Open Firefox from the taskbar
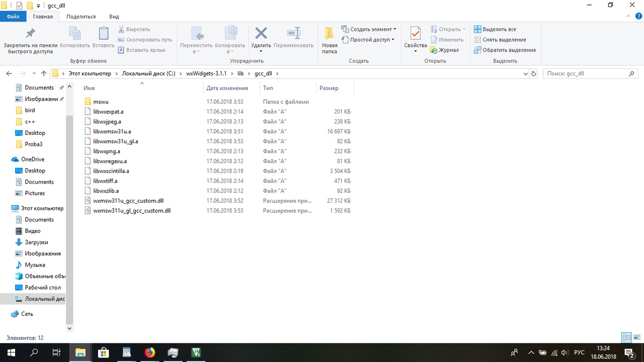644x362 pixels. (x=150, y=352)
